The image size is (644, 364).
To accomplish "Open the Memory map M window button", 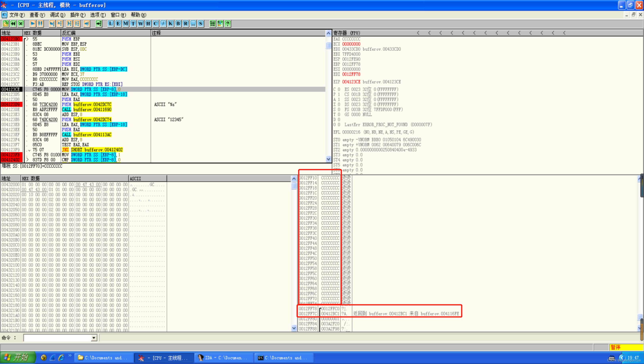I will coord(126,24).
